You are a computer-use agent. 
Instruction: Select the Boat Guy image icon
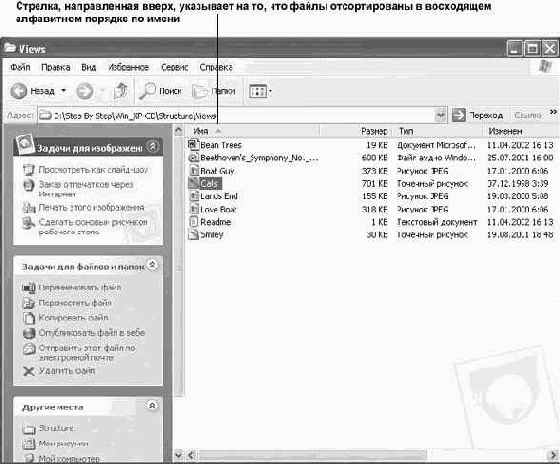coord(193,171)
